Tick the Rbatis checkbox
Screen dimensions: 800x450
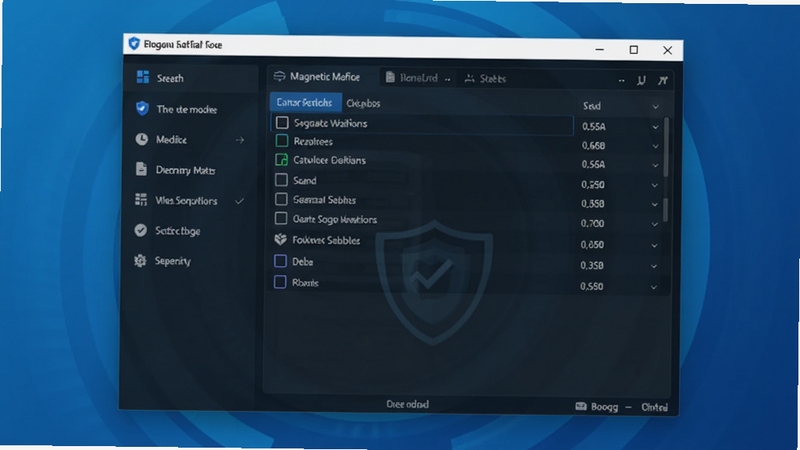280,282
